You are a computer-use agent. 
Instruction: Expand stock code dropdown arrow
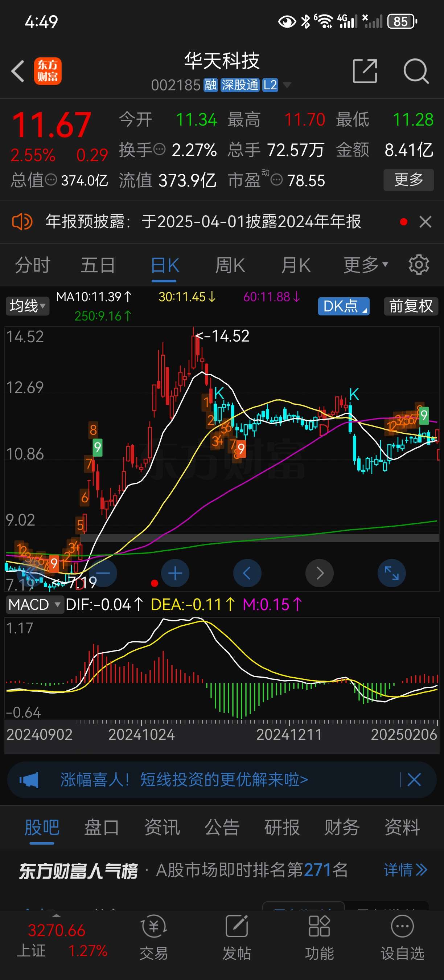click(x=287, y=85)
